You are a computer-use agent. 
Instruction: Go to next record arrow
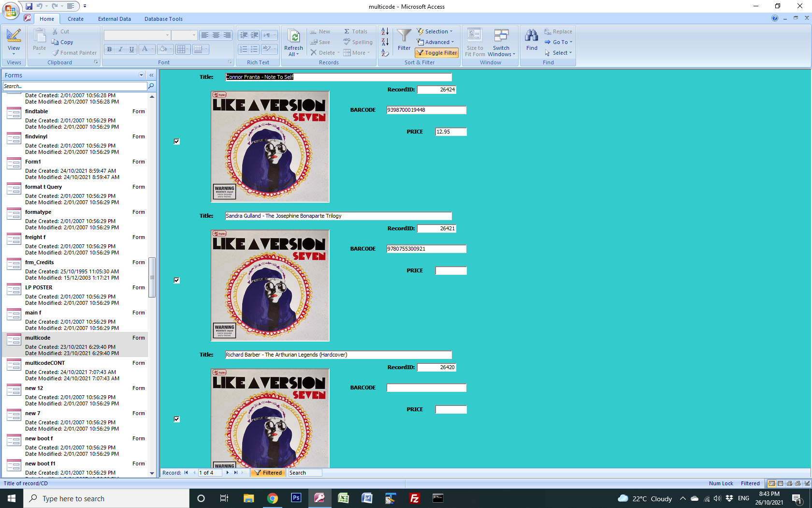227,473
